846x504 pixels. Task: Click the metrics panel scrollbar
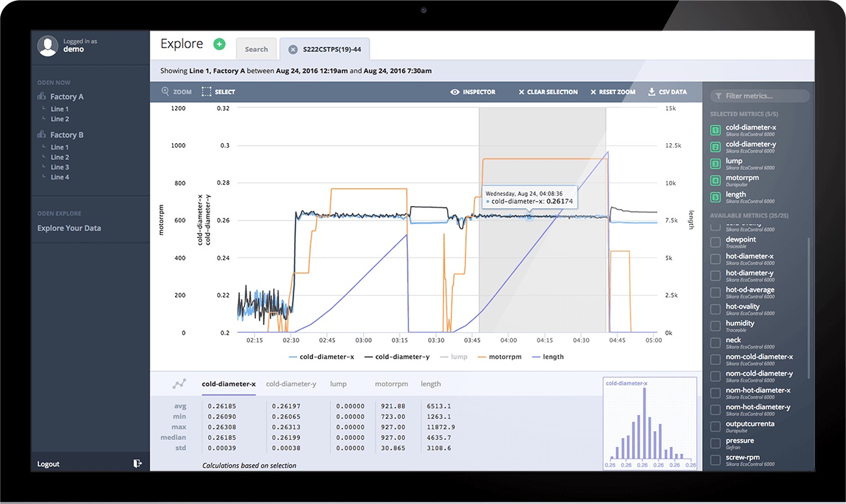click(809, 309)
